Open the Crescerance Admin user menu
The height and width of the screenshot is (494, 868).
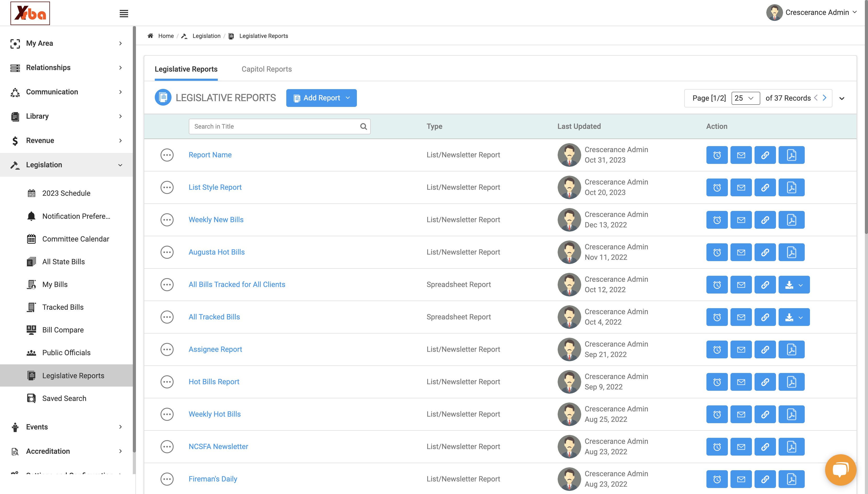pyautogui.click(x=812, y=13)
